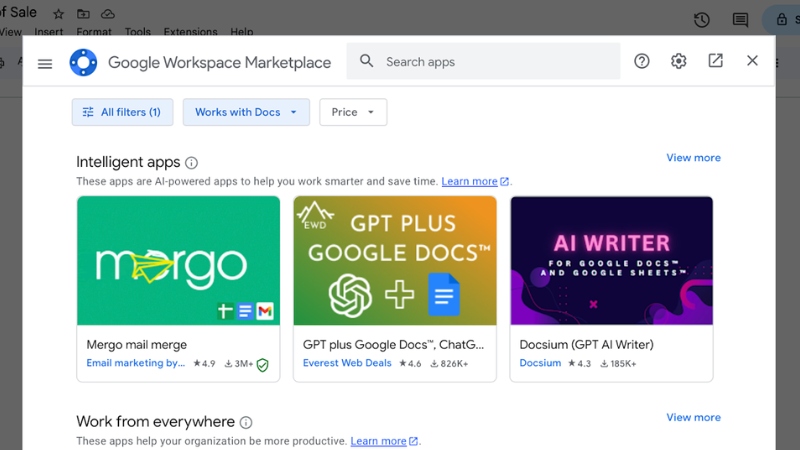Click the Intelligent apps heading

128,162
